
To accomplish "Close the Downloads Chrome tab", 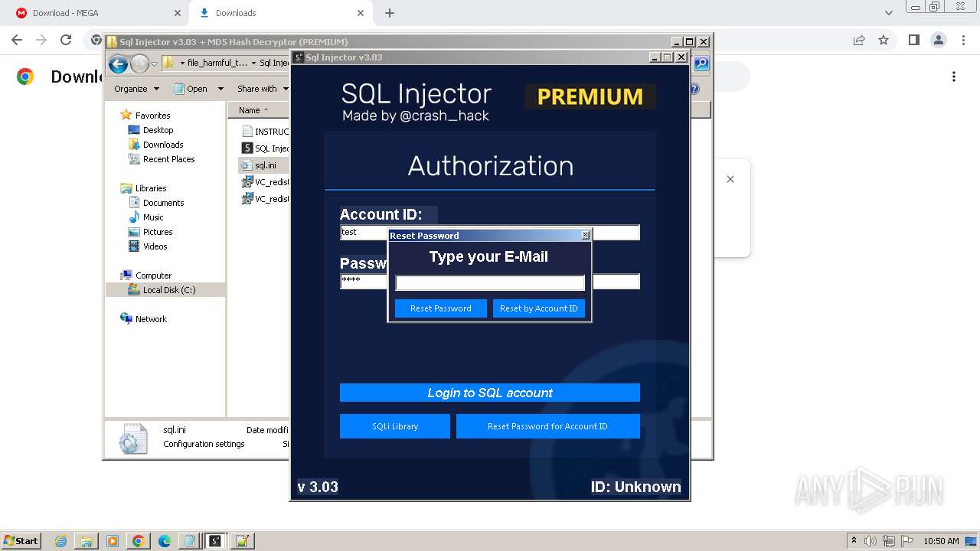I will tap(361, 13).
